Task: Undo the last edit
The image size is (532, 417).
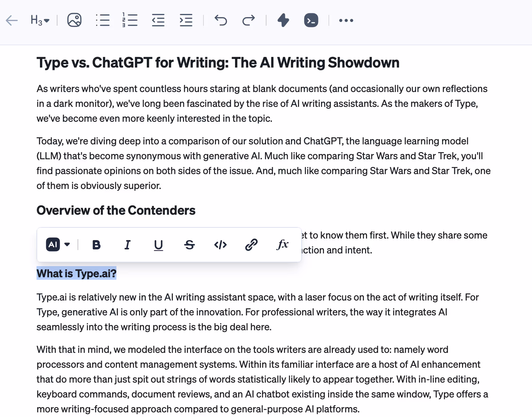Action: click(221, 20)
